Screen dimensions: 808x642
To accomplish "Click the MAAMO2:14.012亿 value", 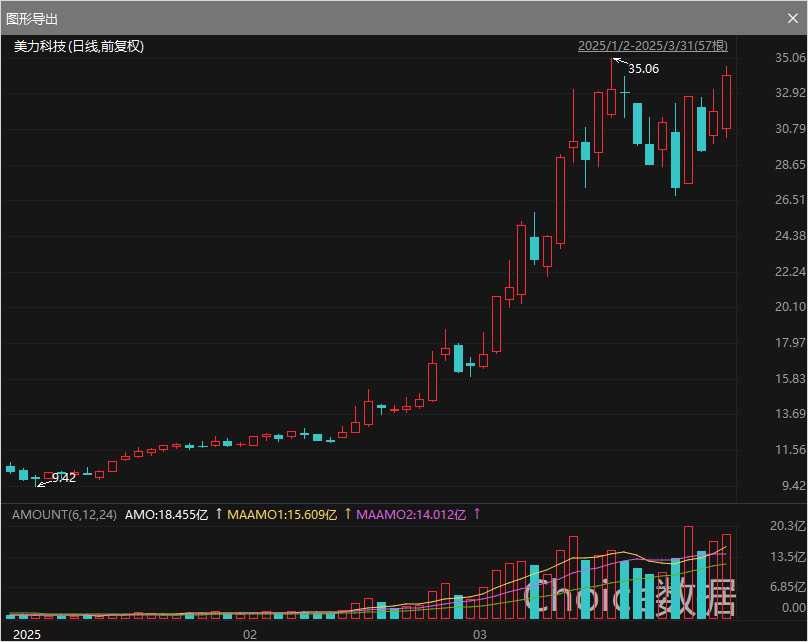I will click(x=411, y=515).
